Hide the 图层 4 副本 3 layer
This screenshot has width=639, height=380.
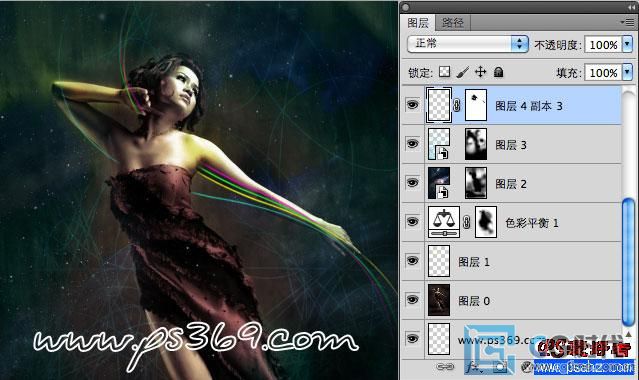click(412, 105)
